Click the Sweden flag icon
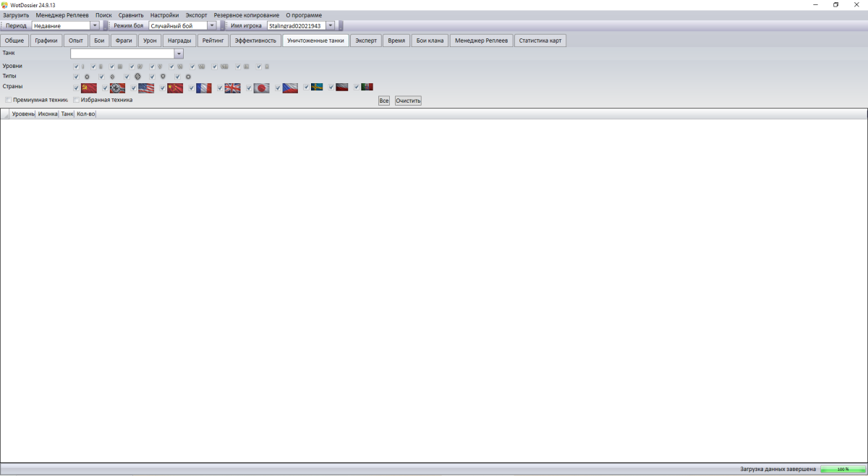The height and width of the screenshot is (476, 868). click(x=317, y=87)
